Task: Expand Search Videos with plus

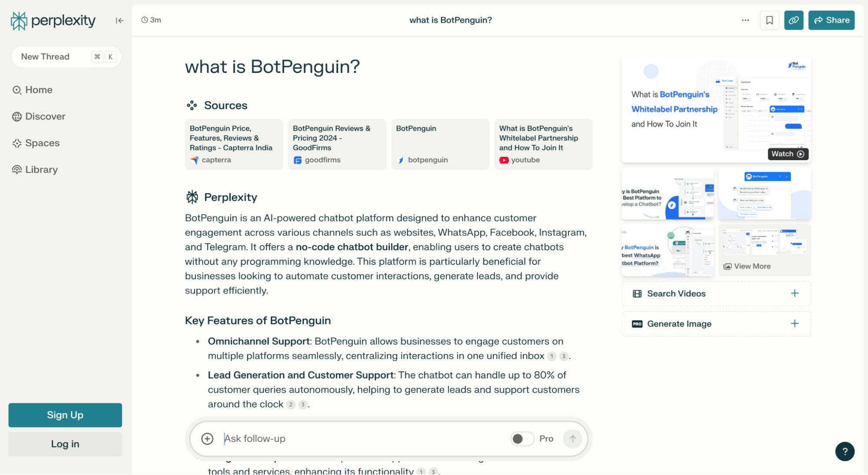Action: pos(795,294)
